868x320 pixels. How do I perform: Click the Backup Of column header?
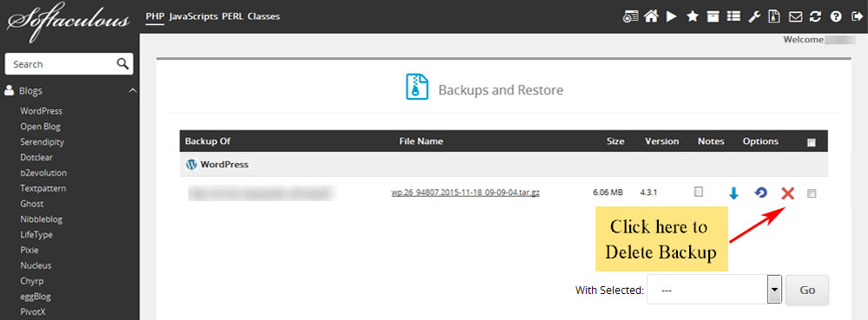(207, 141)
